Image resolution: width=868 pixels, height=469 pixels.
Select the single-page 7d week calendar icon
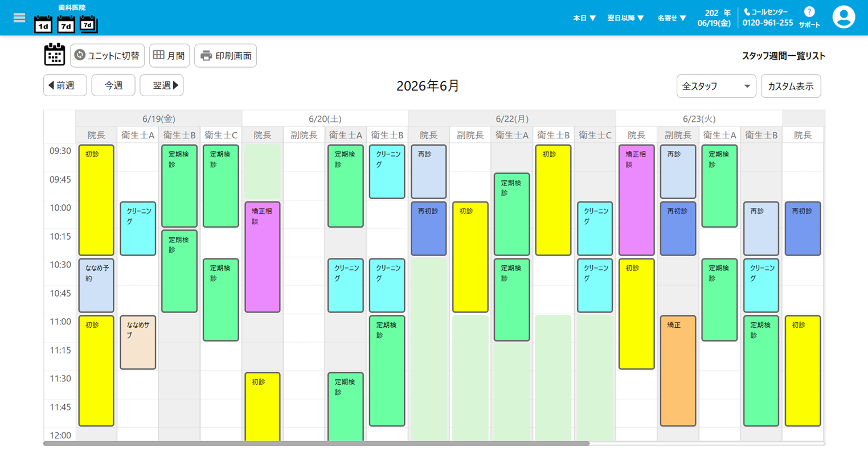(x=65, y=24)
